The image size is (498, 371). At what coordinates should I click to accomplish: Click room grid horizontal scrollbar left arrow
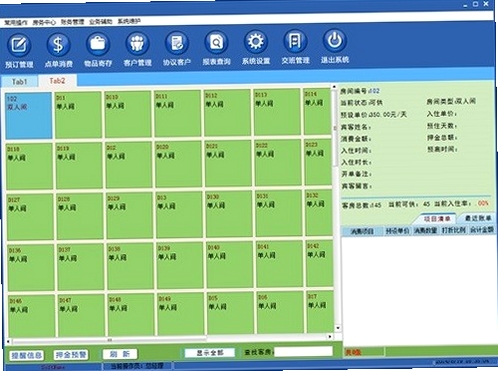tap(8, 342)
